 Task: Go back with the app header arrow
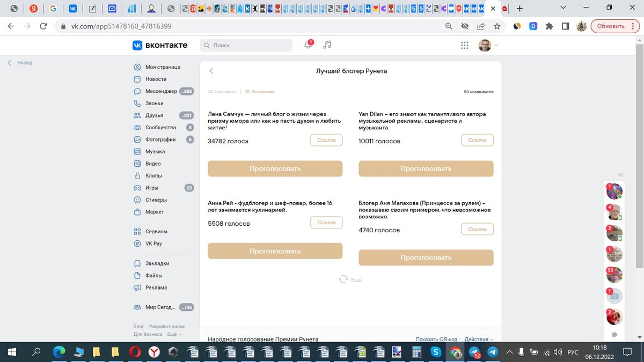[211, 71]
